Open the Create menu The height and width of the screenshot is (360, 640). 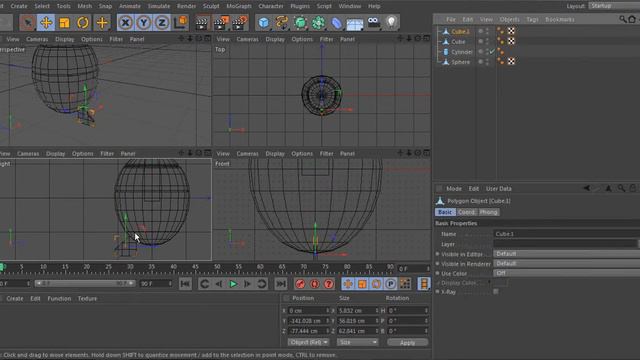point(19,6)
